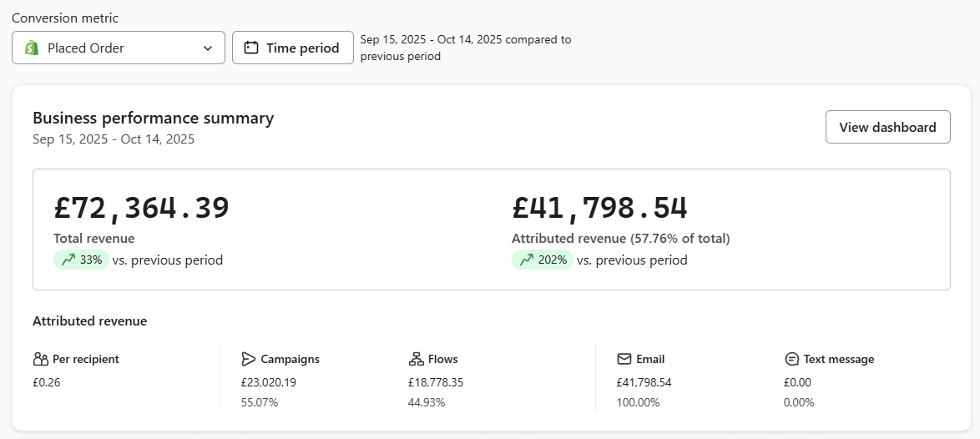Click the Text message bubble icon
This screenshot has width=980, height=439.
[792, 359]
